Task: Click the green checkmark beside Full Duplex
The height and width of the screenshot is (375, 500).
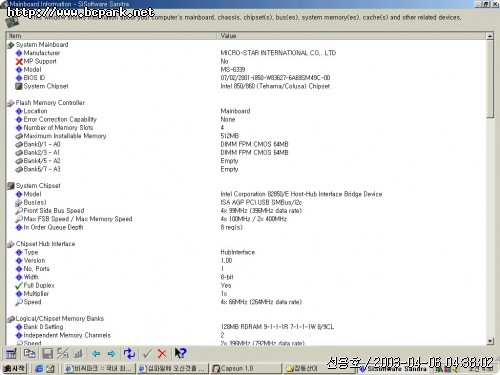Action: [x=19, y=286]
